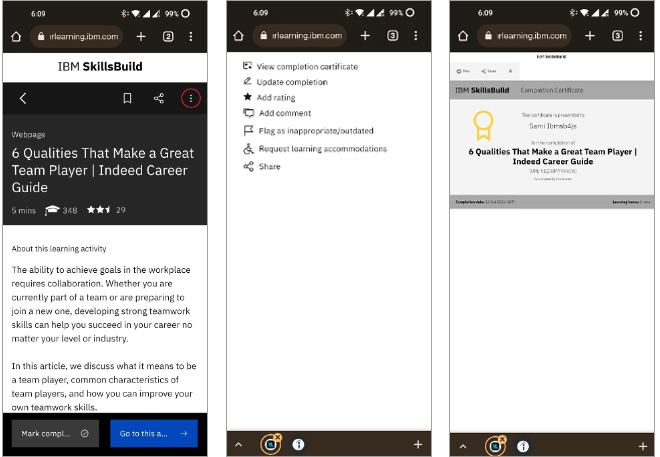Image resolution: width=660 pixels, height=457 pixels.
Task: Click the info icon in the right phone bottom bar
Action: pos(523,446)
